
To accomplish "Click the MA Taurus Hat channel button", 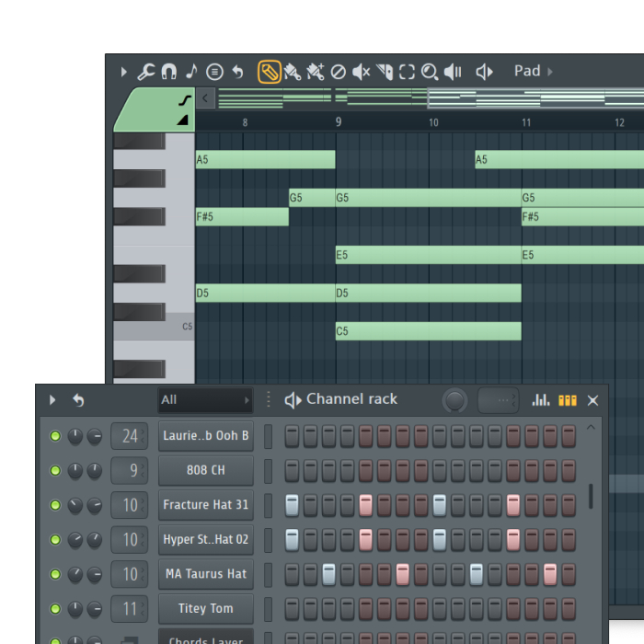I will 206,574.
